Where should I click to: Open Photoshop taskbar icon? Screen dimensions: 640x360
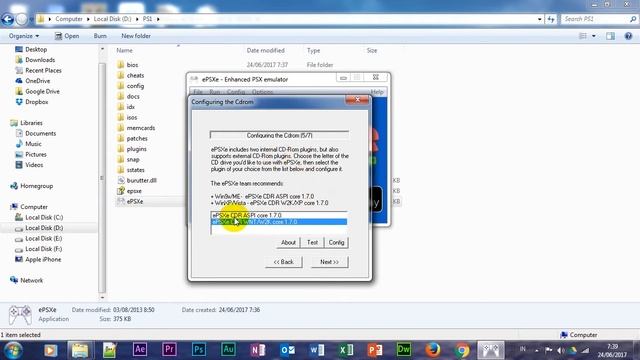click(198, 350)
